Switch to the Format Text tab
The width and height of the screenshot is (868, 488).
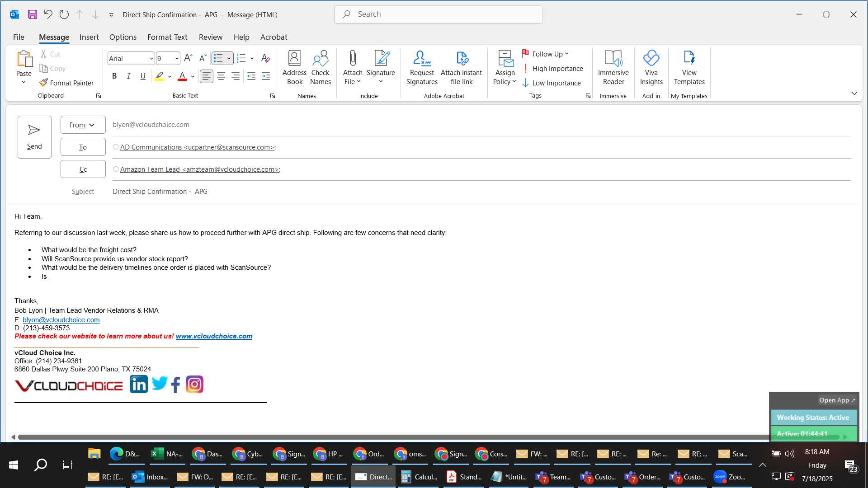click(x=167, y=37)
